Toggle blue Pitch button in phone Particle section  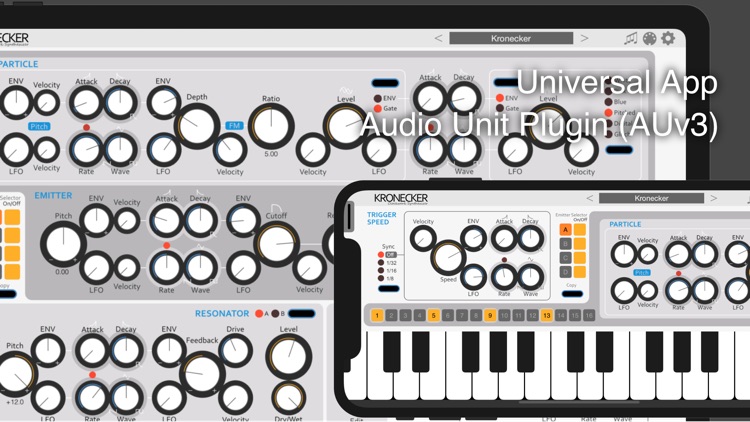641,272
